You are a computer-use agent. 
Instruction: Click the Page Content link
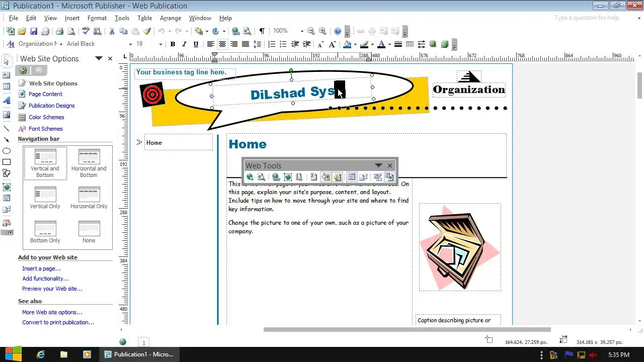(45, 94)
